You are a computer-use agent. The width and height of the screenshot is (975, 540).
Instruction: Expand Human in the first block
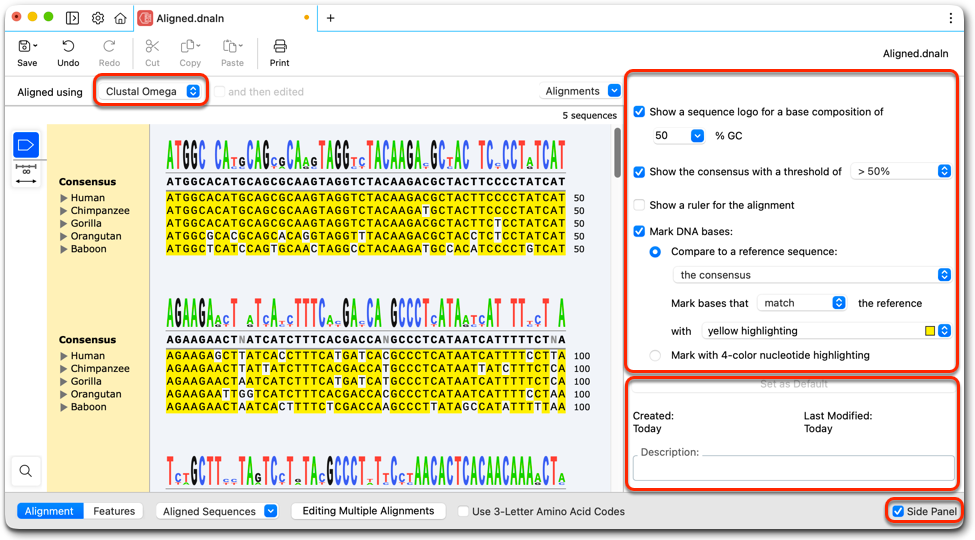click(x=63, y=198)
